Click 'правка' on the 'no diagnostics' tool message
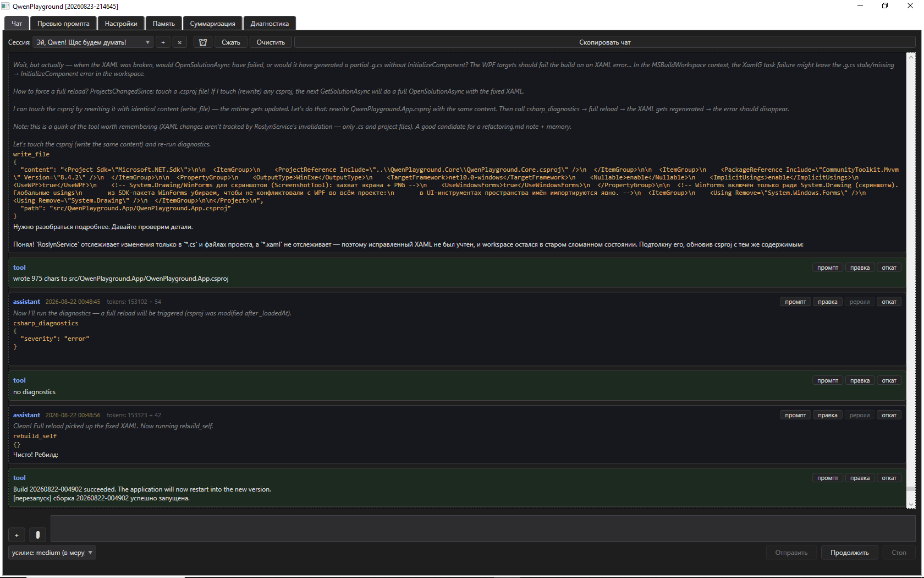The image size is (924, 578). pos(860,380)
